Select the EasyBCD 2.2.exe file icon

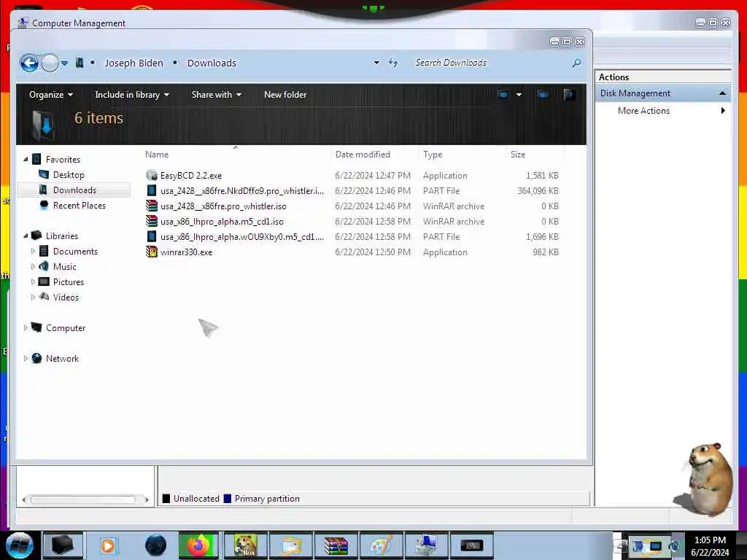tap(152, 175)
